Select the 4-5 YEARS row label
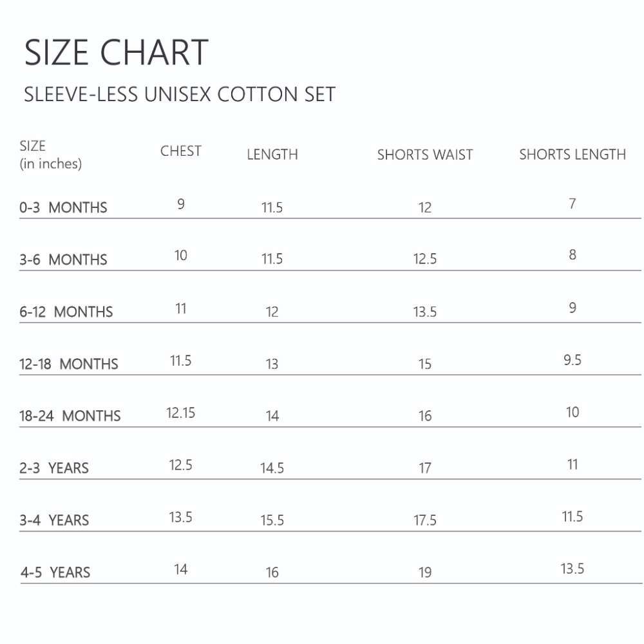644x644 pixels. click(55, 573)
